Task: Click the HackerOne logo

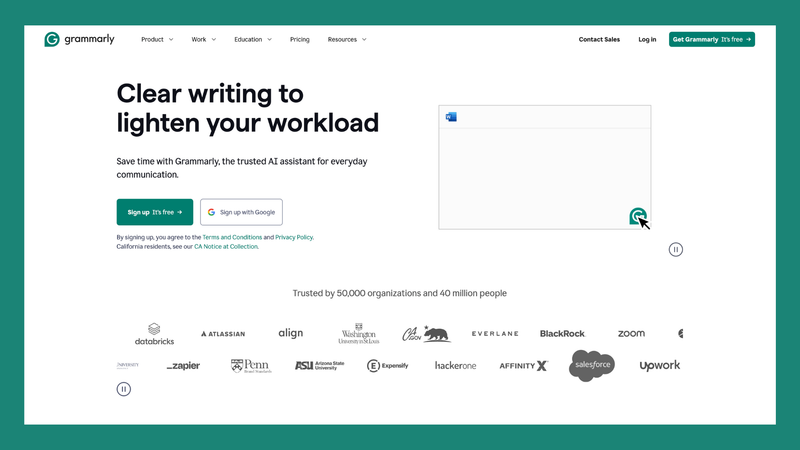Action: (x=456, y=366)
